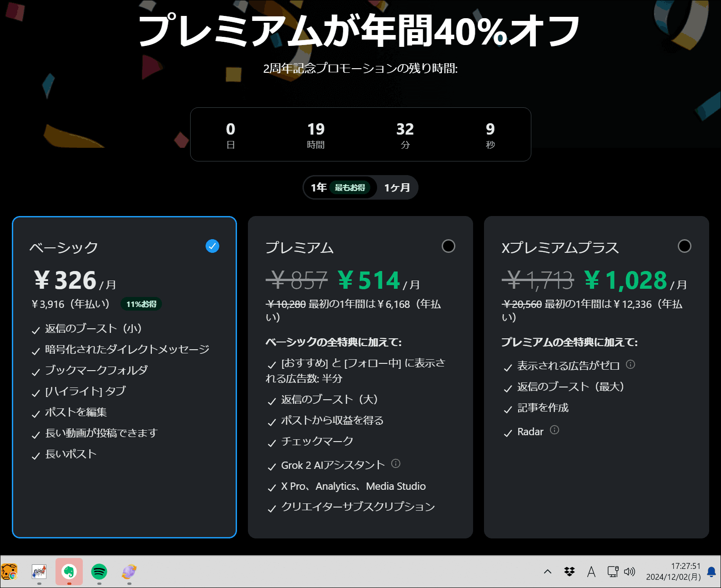Click 返信のブースト（大）feature
Screen dimensions: 721x588
pyautogui.click(x=329, y=399)
